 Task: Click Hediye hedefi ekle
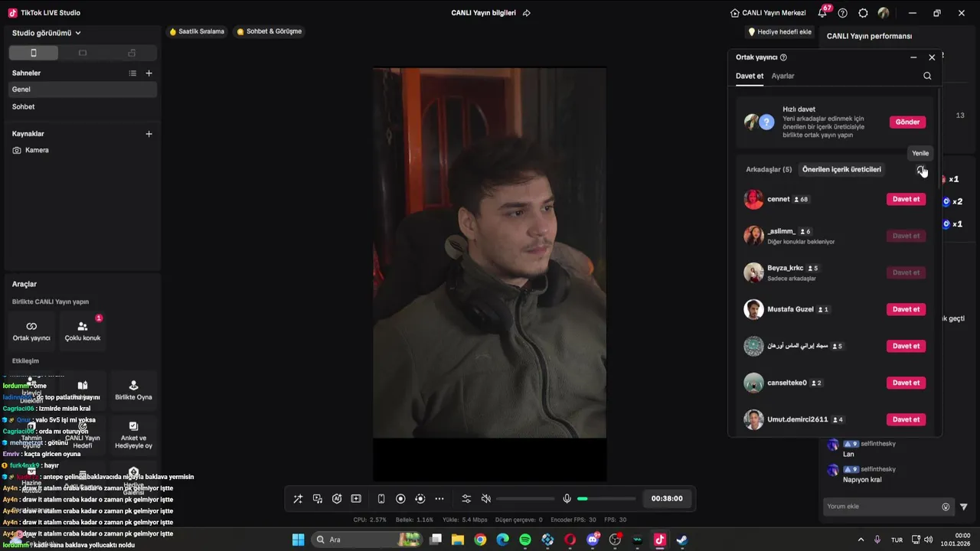coord(779,32)
